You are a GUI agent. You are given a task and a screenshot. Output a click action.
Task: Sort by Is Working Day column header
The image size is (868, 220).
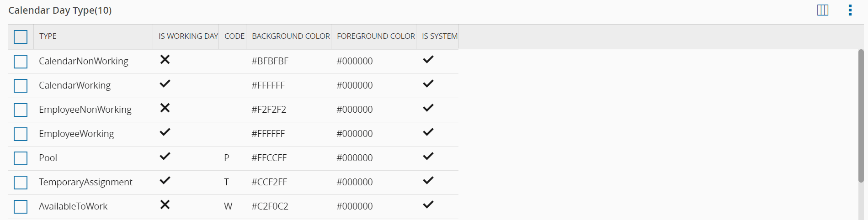click(x=188, y=37)
